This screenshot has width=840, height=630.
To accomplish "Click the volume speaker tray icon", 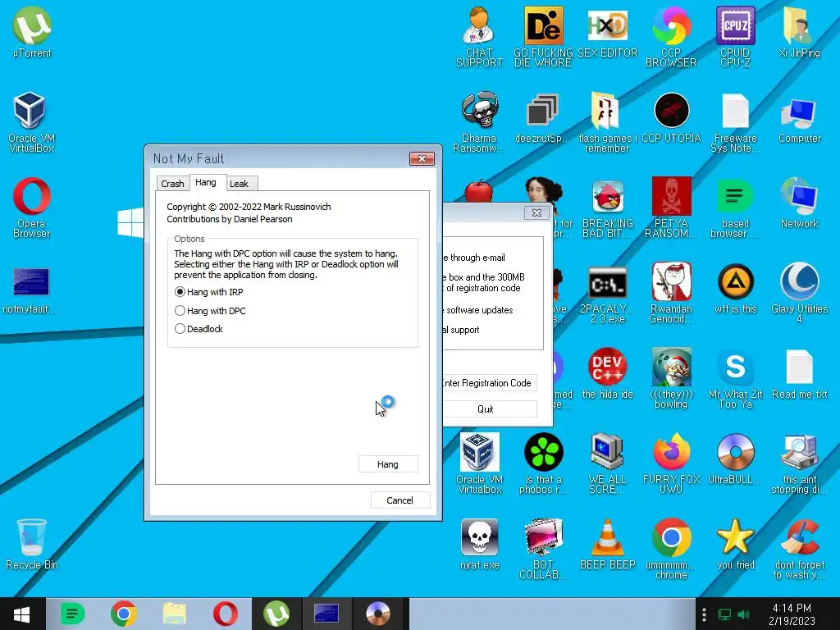I will [743, 614].
